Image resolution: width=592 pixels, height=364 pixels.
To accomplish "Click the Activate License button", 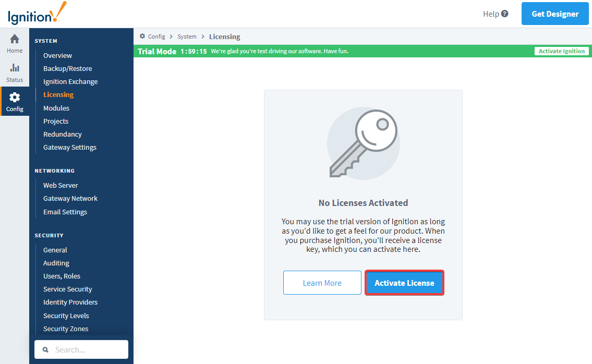I will point(404,283).
